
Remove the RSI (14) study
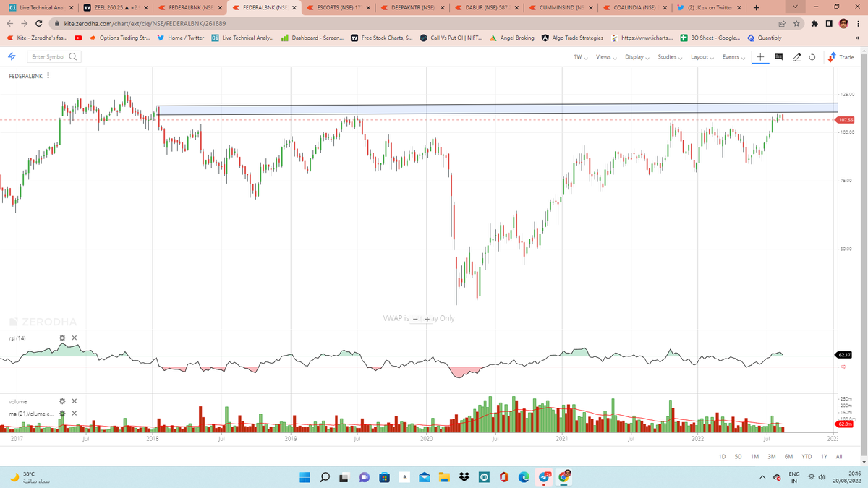coord(75,338)
